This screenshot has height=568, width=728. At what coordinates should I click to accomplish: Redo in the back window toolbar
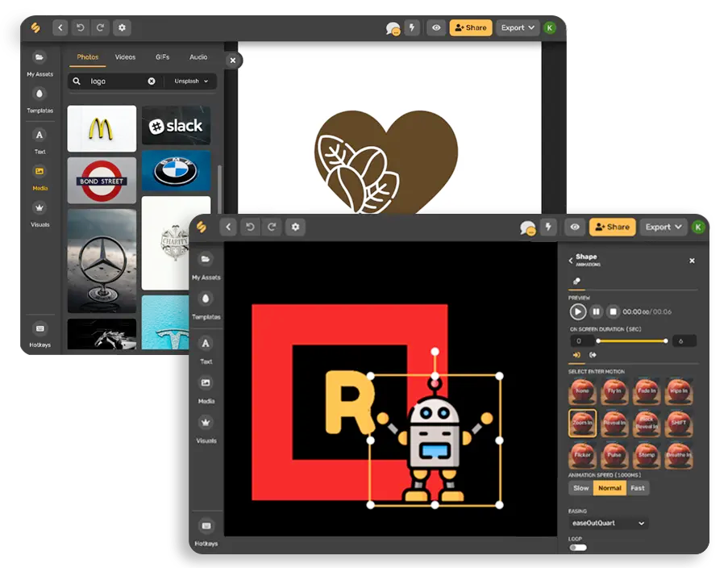click(100, 28)
